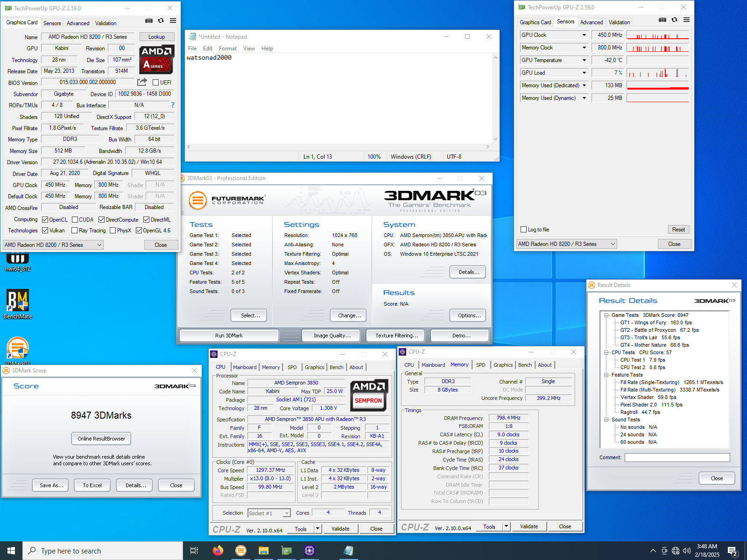The height and width of the screenshot is (560, 747).
Task: Click BIOS share/export icon in GPU-Z
Action: 142,82
